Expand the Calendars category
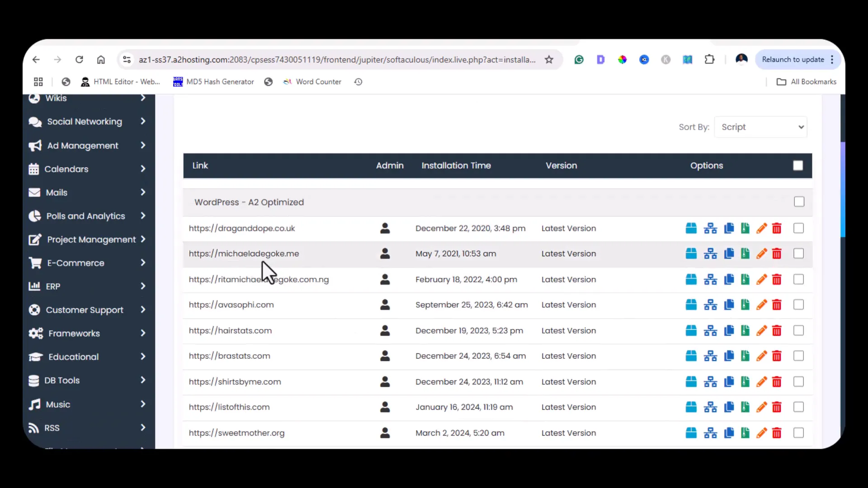868x488 pixels. click(143, 169)
